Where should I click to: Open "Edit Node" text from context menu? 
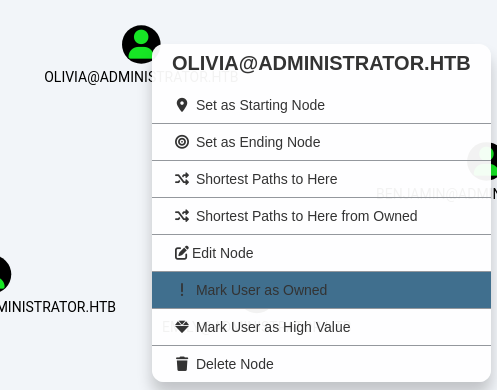[223, 253]
